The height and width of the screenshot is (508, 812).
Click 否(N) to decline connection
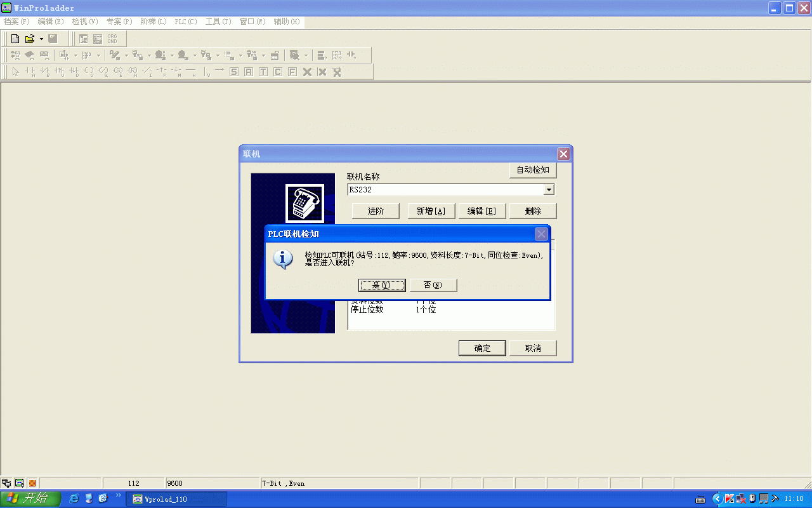coord(433,285)
